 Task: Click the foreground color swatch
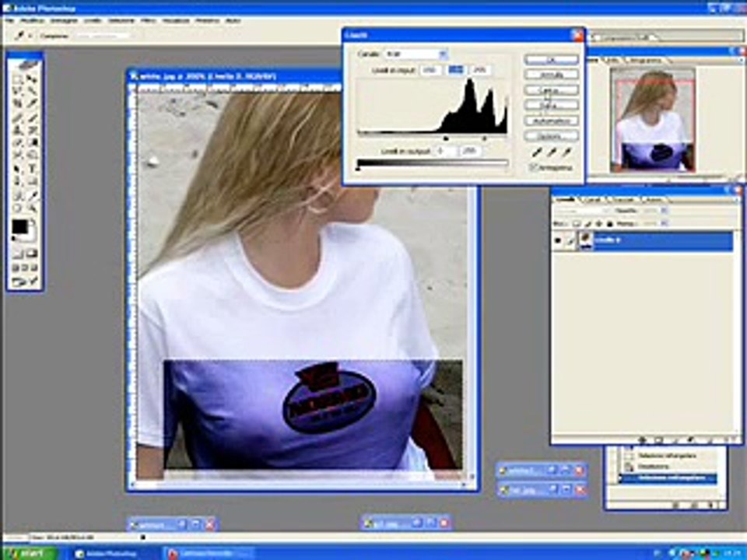click(19, 226)
